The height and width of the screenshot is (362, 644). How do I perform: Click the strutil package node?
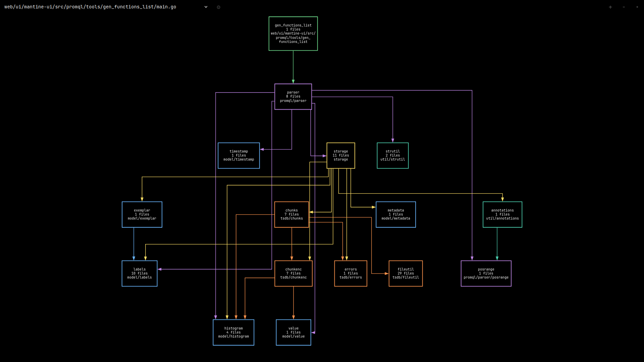tap(392, 156)
